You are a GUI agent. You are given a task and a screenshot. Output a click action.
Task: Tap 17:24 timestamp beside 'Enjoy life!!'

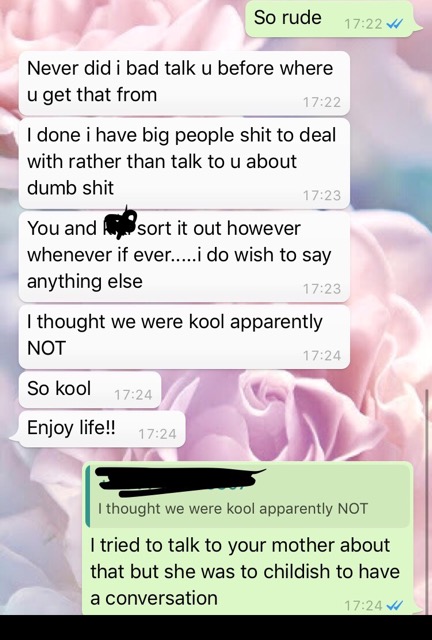pos(157,434)
